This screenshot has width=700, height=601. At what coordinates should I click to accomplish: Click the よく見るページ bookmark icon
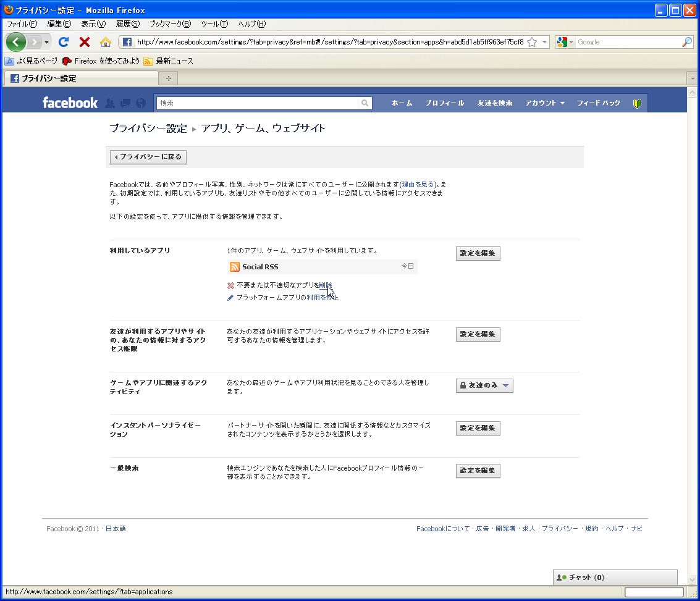(x=9, y=61)
